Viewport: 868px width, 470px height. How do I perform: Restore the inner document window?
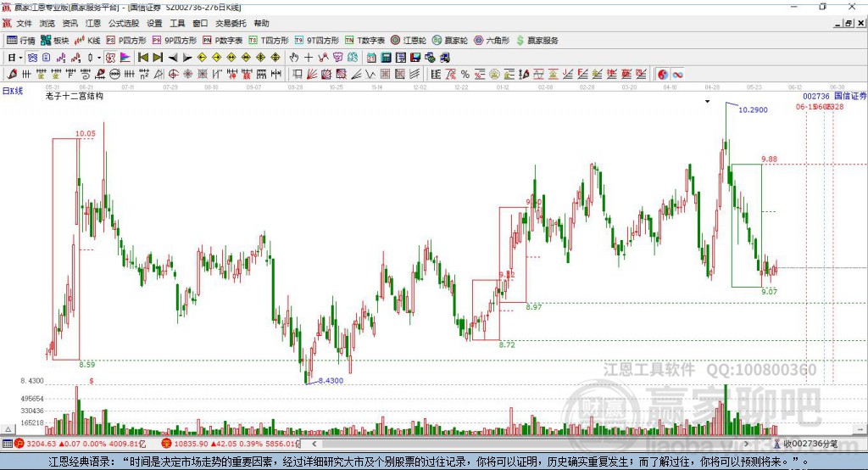[x=848, y=23]
